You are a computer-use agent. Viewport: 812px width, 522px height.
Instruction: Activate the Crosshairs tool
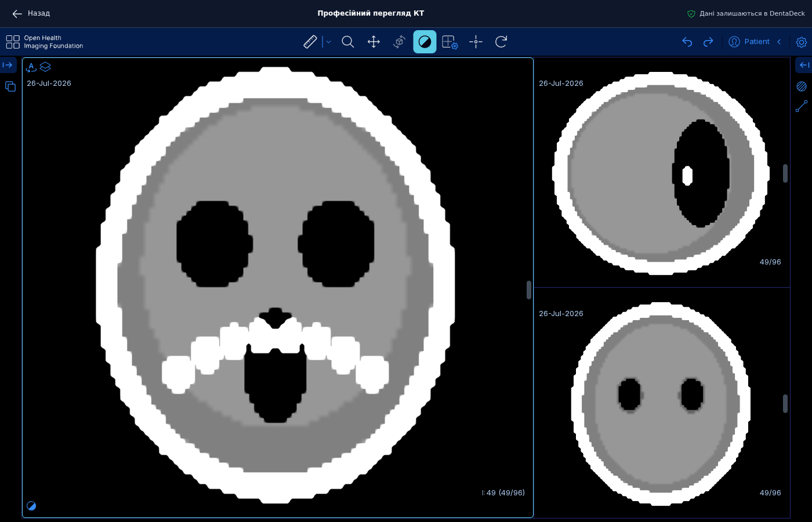click(476, 42)
